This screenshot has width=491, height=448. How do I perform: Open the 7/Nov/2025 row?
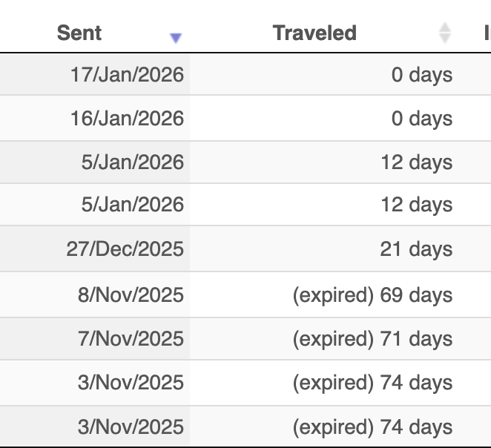(130, 339)
